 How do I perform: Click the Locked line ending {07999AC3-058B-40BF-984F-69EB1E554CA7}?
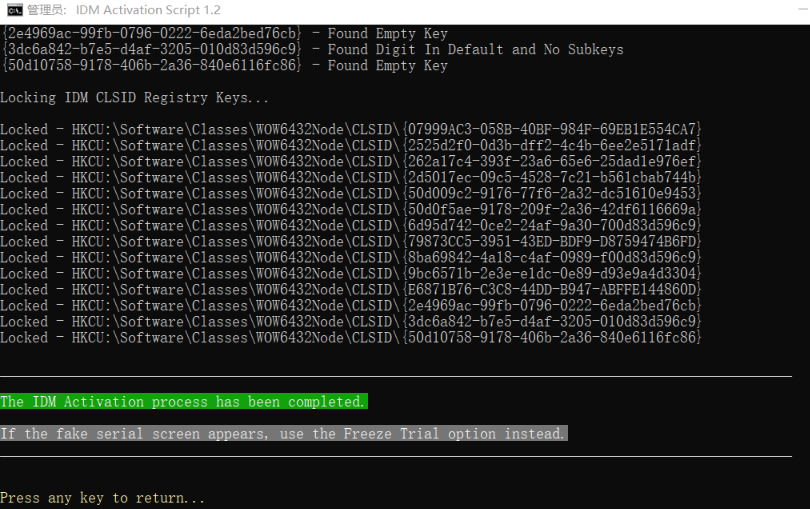pos(351,129)
